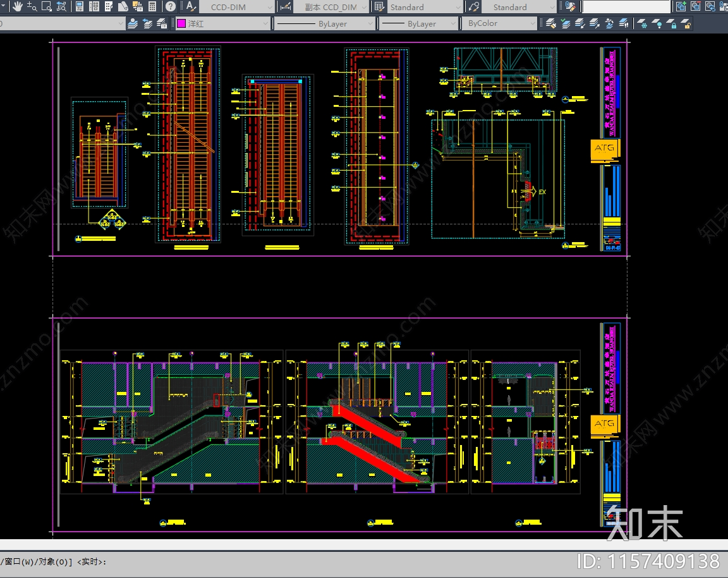728x586 pixels.
Task: Activate the Zoom Window tool
Action: click(x=46, y=7)
